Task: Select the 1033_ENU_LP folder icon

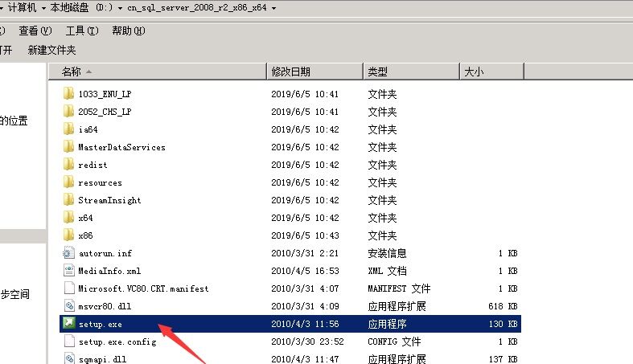Action: pyautogui.click(x=68, y=94)
